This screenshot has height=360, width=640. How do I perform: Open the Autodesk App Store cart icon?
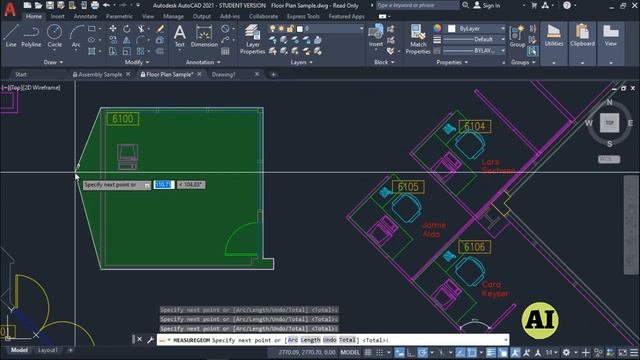534,5
